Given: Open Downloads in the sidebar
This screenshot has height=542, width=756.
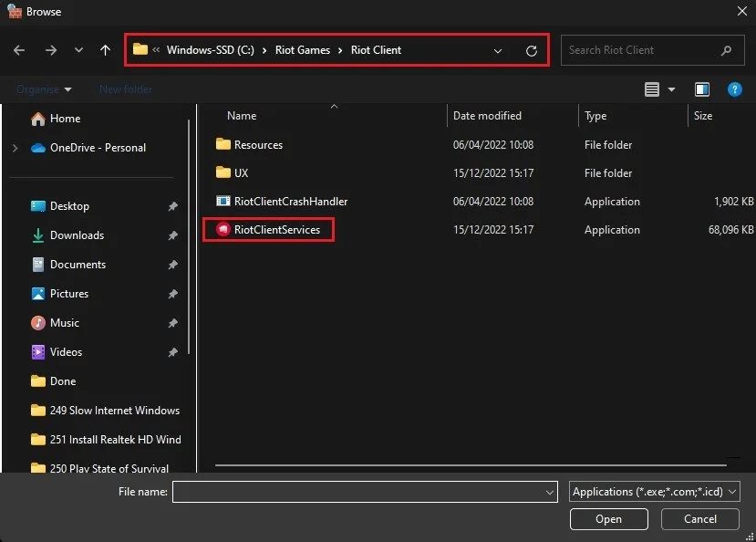Looking at the screenshot, I should pos(78,235).
